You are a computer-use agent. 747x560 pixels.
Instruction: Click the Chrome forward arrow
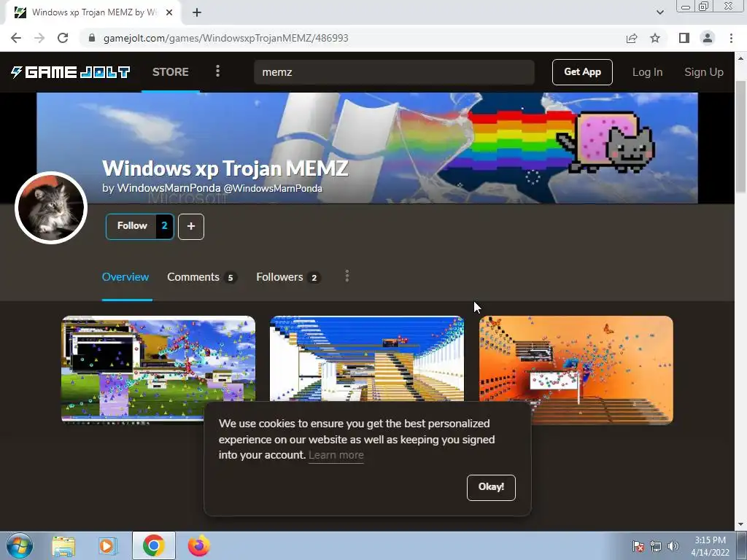[x=39, y=38]
